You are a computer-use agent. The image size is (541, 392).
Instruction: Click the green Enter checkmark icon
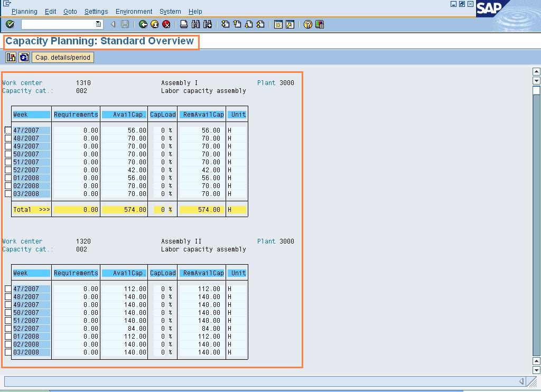pos(10,24)
